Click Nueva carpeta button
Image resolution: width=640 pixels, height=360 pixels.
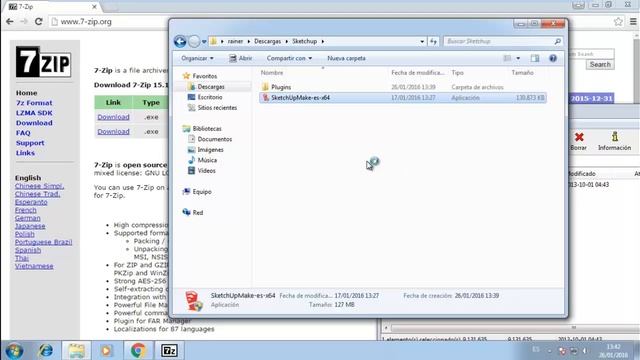[346, 58]
